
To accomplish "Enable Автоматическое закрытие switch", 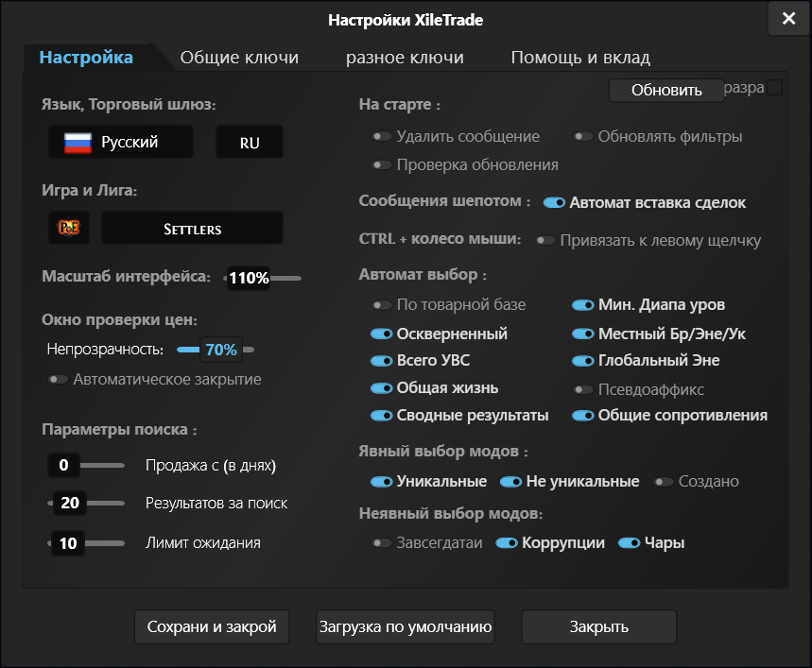I will point(58,380).
